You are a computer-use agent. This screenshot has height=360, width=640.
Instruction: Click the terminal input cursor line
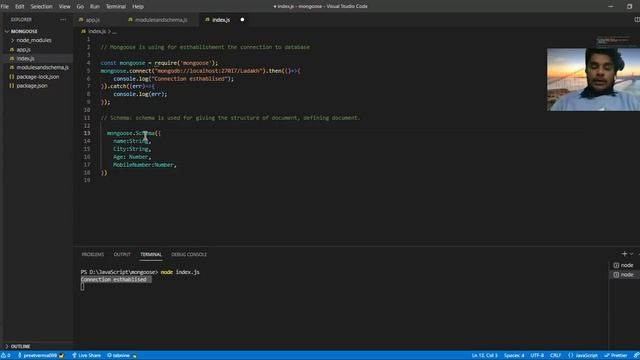click(82, 287)
